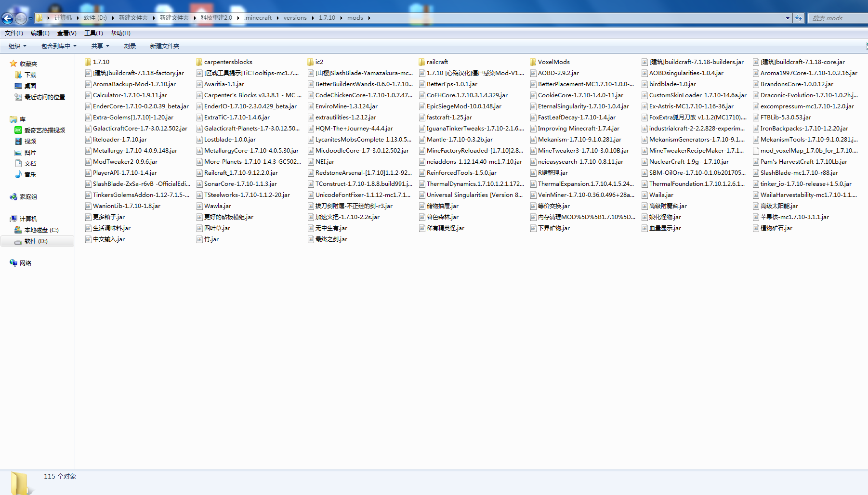The image size is (868, 495).
Task: Select file Lostblade-1.0.0.jar
Action: pos(226,140)
